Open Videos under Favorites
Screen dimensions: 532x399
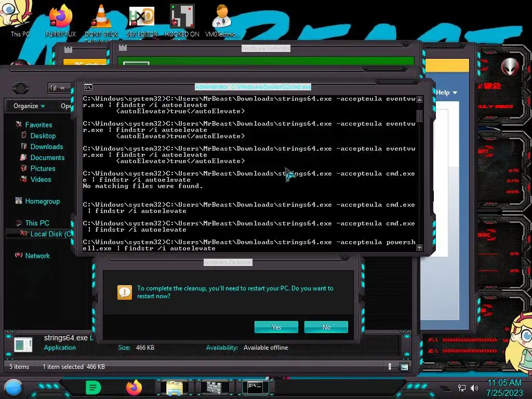pyautogui.click(x=41, y=179)
